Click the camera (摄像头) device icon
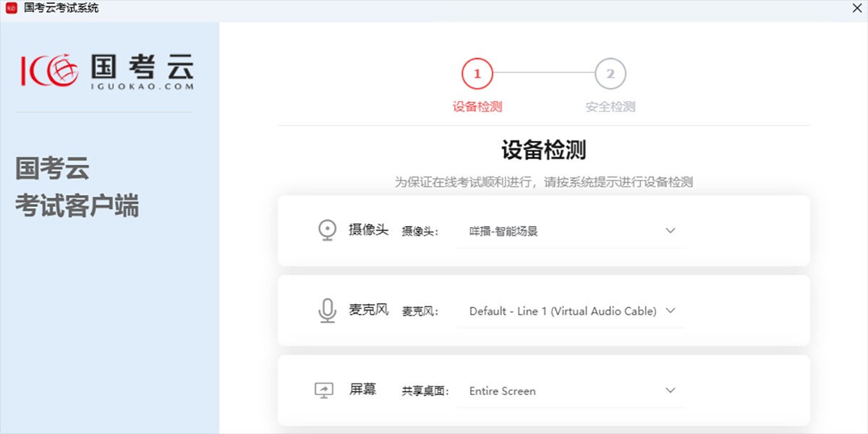 coord(327,229)
